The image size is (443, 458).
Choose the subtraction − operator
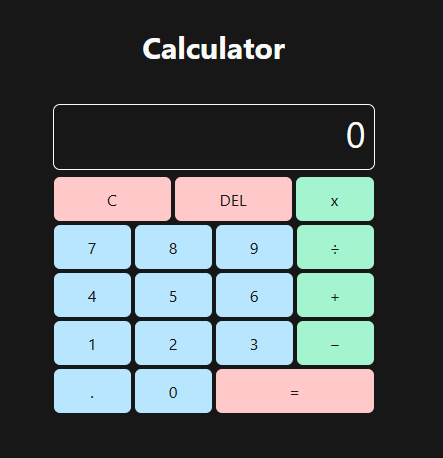tap(335, 343)
